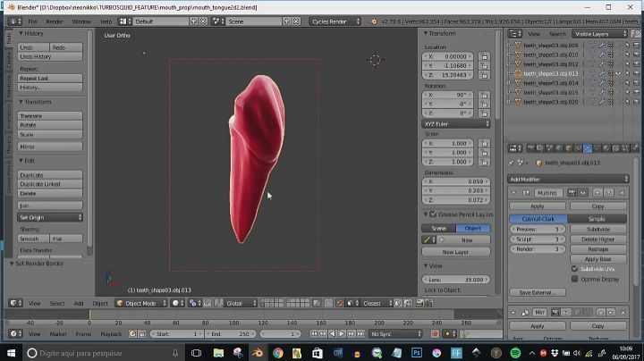Open the Visible Layers outliner dropdown

point(599,34)
